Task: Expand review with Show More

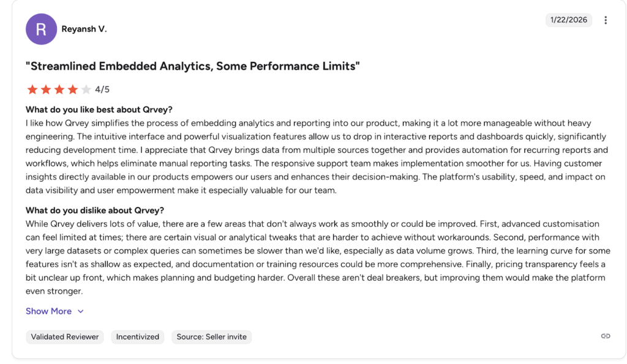Action: coord(48,311)
